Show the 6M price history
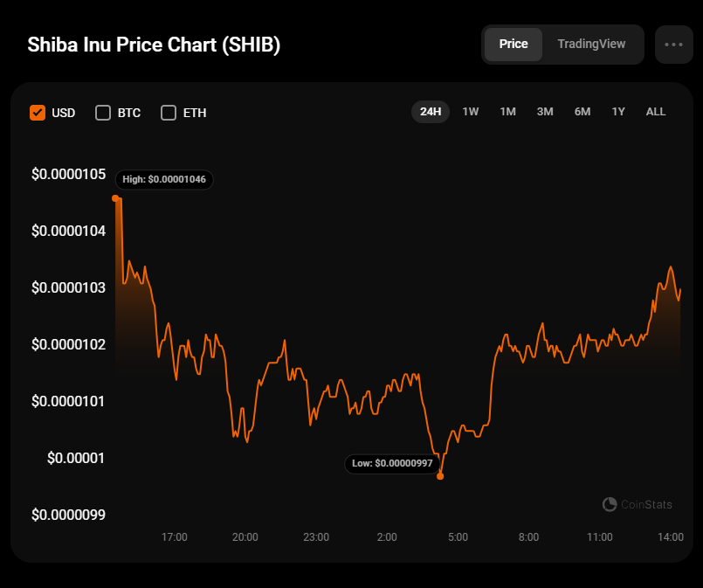Image resolution: width=703 pixels, height=588 pixels. tap(582, 112)
